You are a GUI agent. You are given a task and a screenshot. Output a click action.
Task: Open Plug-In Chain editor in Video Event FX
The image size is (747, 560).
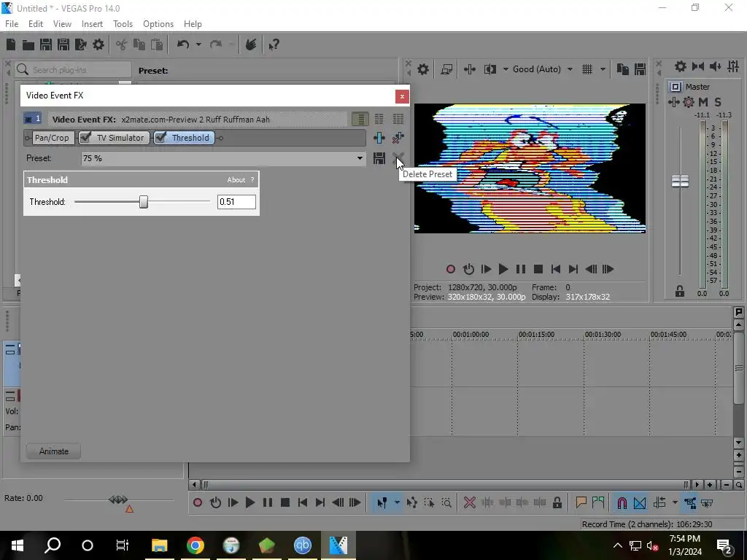pos(379,138)
